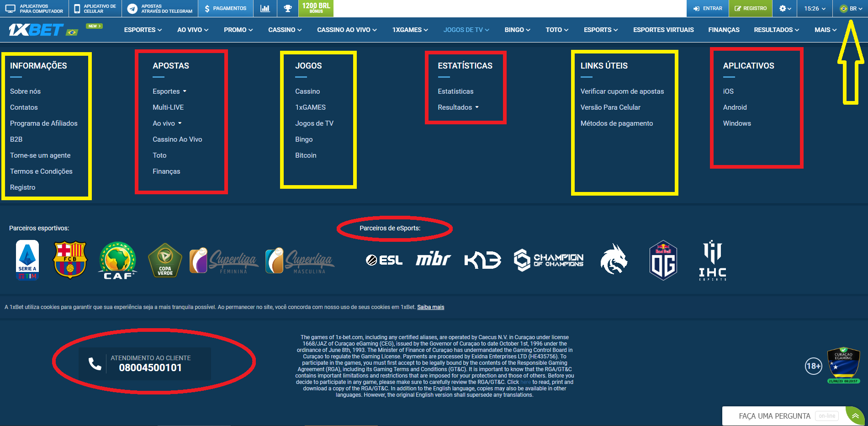Click the green NEW badge
The height and width of the screenshot is (426, 868).
(94, 26)
